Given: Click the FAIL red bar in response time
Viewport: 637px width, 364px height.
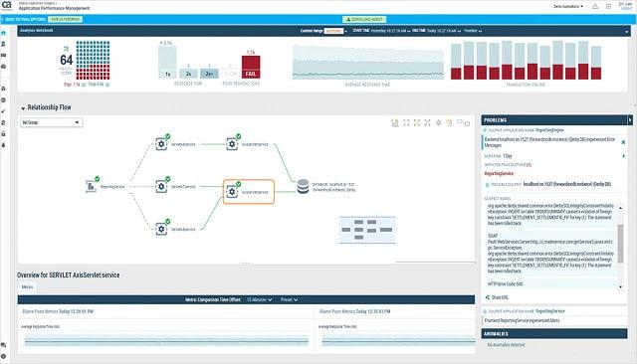Looking at the screenshot, I should (251, 67).
